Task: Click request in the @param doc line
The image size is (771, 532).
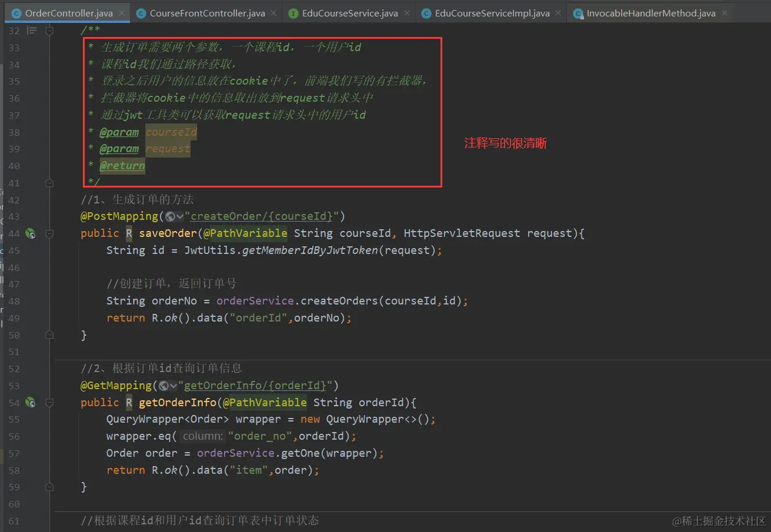Action: coord(168,149)
